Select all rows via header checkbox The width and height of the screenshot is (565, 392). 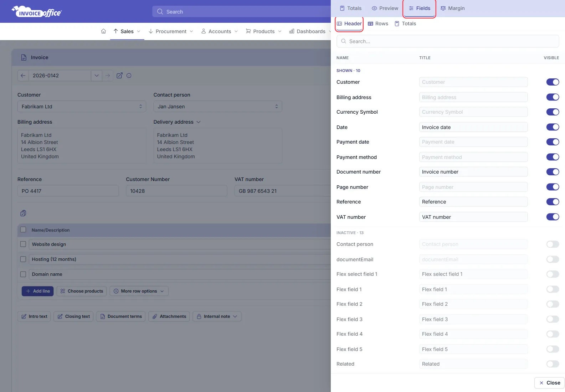tap(23, 230)
